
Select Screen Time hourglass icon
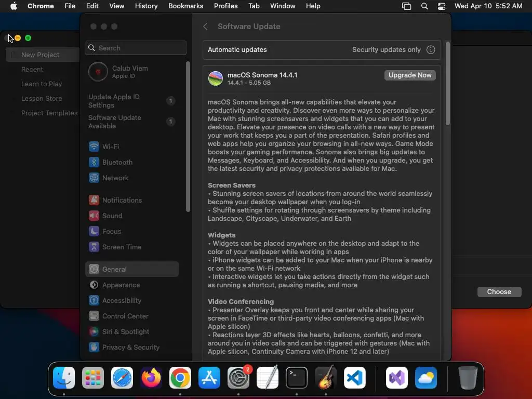(94, 247)
